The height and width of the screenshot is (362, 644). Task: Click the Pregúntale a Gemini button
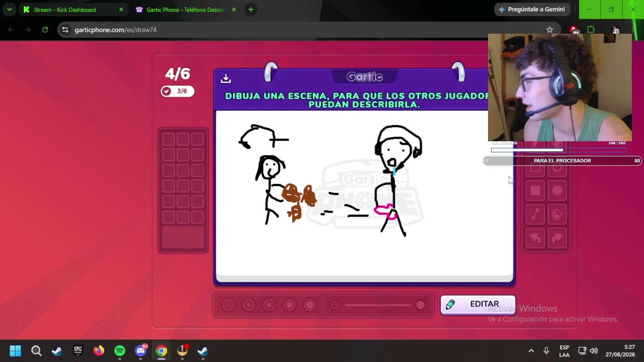[x=532, y=10]
